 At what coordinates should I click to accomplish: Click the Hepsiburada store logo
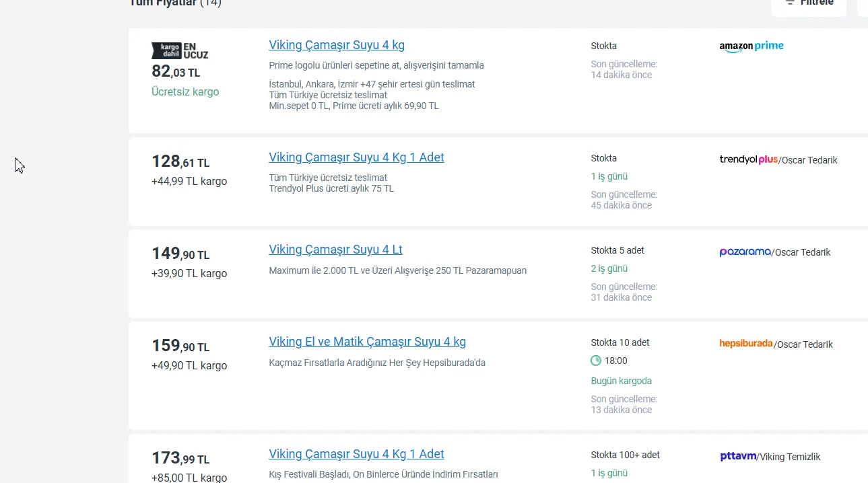(x=746, y=344)
